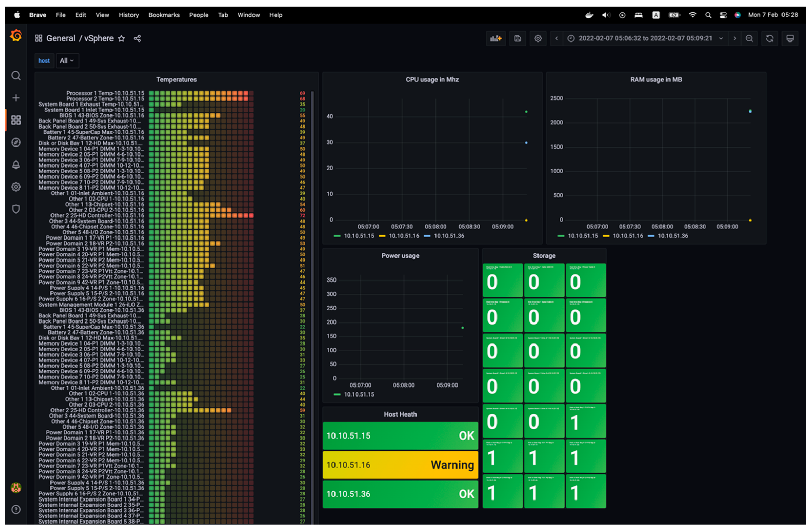Click the Grafana logo home icon
The image size is (812, 531).
coord(16,35)
